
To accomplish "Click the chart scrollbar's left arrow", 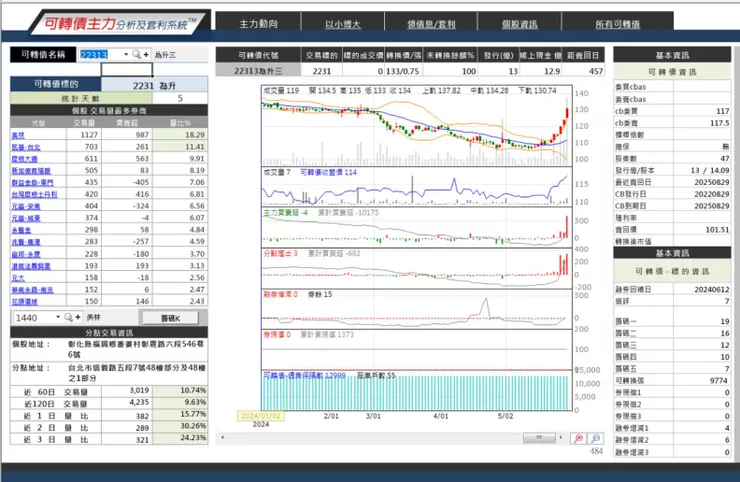I will pyautogui.click(x=222, y=438).
